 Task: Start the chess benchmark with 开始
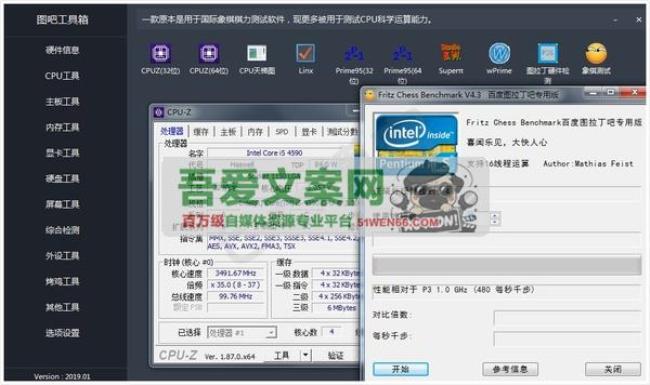[x=400, y=369]
